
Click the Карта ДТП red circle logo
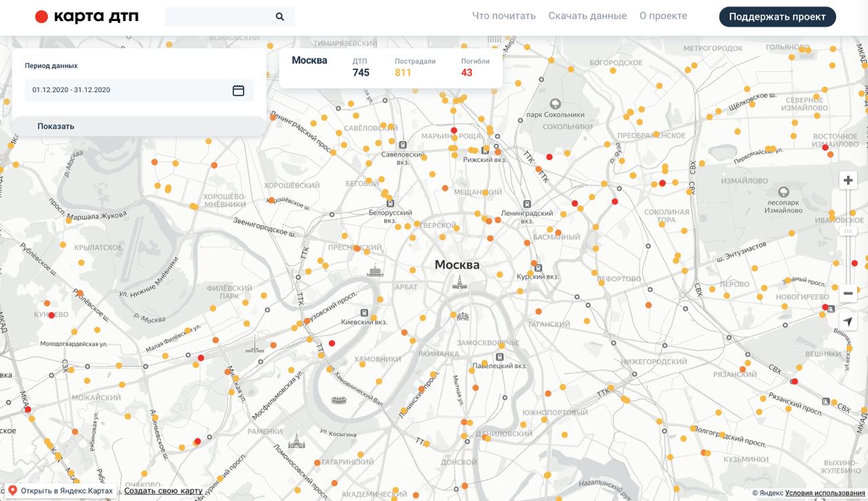coord(41,17)
